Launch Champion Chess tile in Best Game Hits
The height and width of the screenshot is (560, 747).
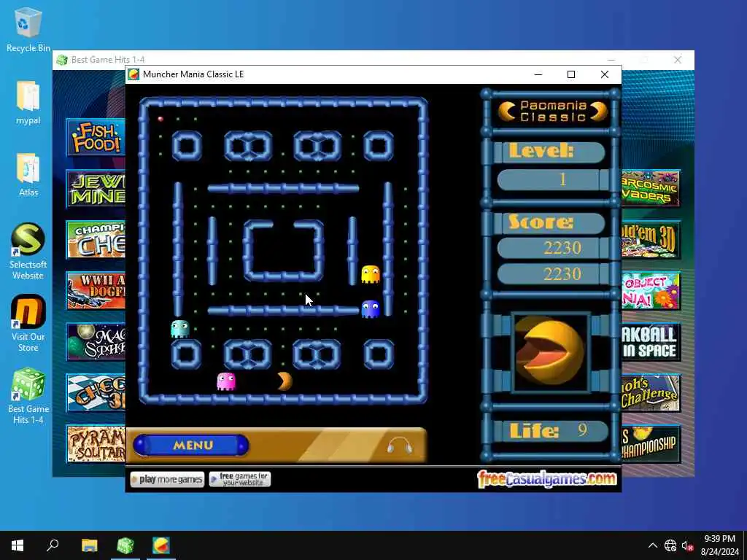pyautogui.click(x=96, y=240)
